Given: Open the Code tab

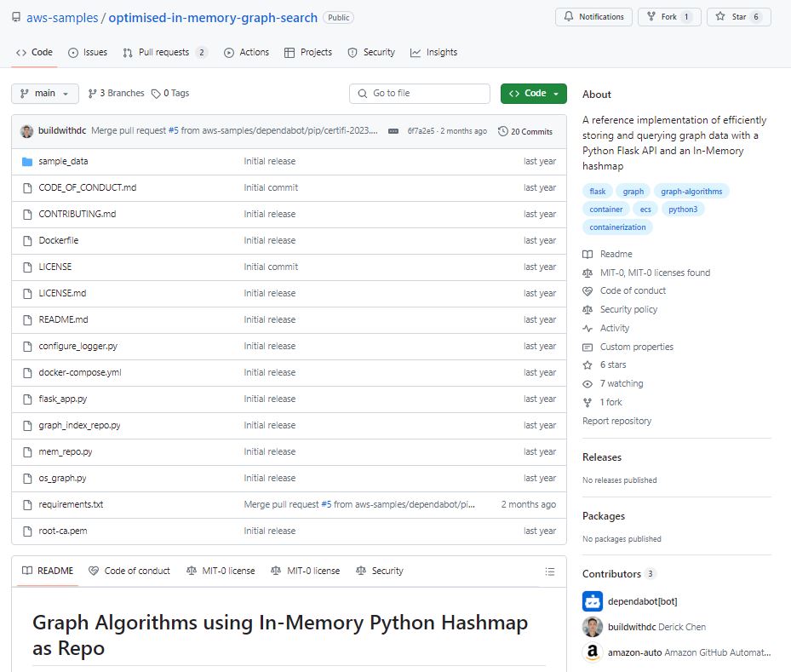Looking at the screenshot, I should coord(34,53).
